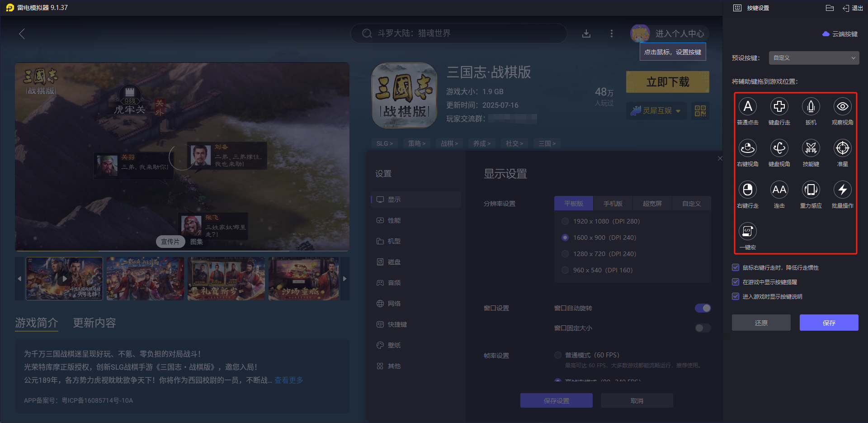The width and height of the screenshot is (868, 423).
Task: Switch to 更新内容 tab
Action: pos(94,323)
